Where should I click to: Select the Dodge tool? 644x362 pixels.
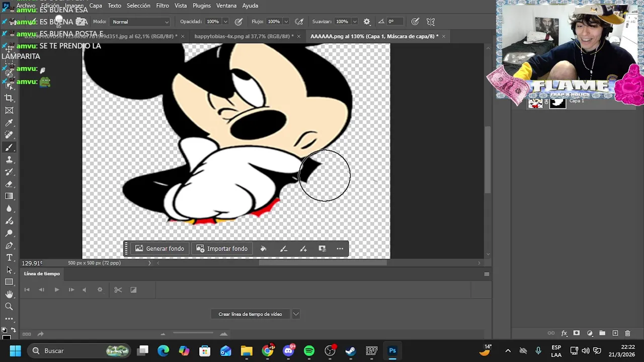[x=9, y=233]
